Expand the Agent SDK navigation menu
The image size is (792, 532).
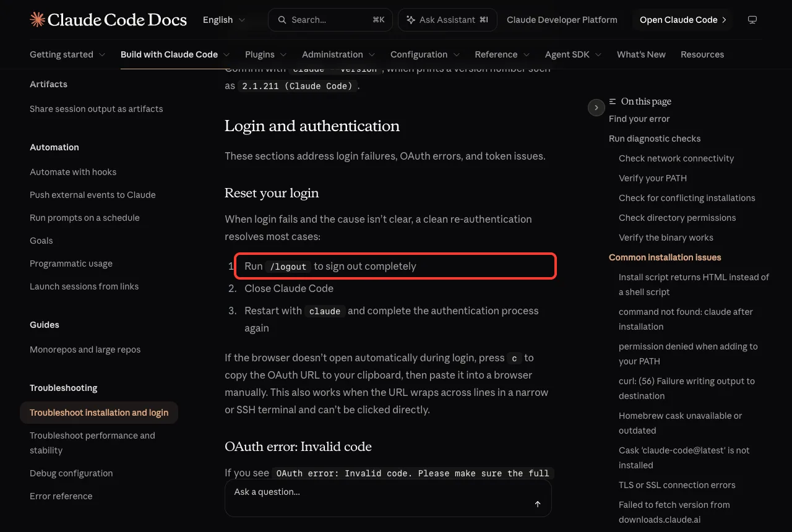[574, 54]
